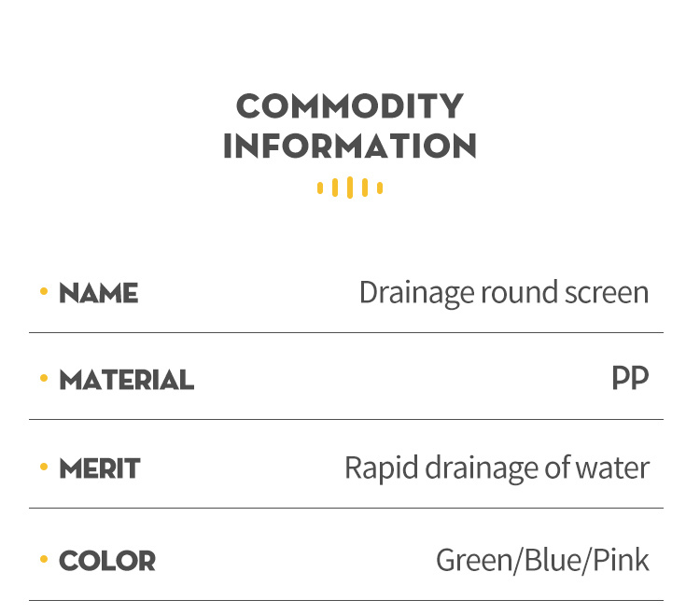Click the PP material value
The image size is (700, 614).
pyautogui.click(x=630, y=379)
